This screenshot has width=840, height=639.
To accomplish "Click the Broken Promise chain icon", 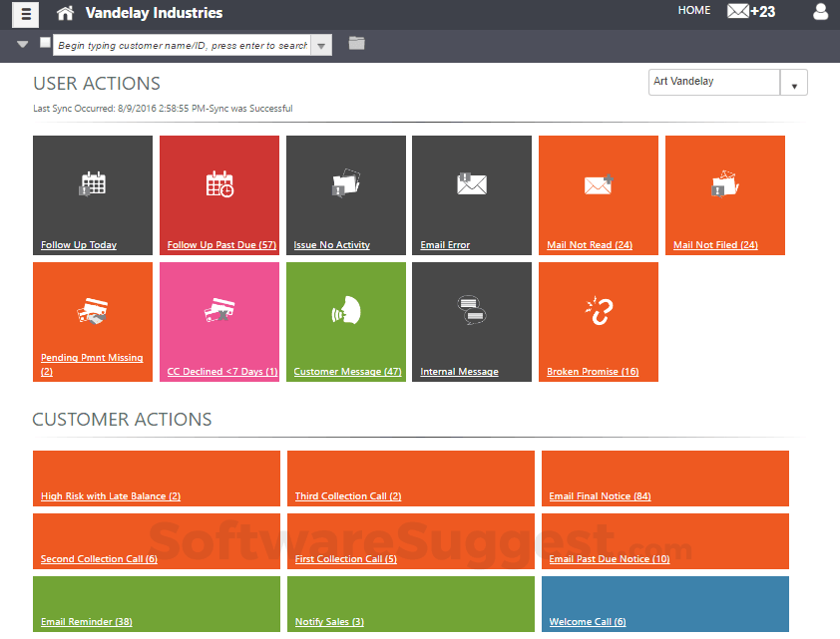I will [599, 310].
